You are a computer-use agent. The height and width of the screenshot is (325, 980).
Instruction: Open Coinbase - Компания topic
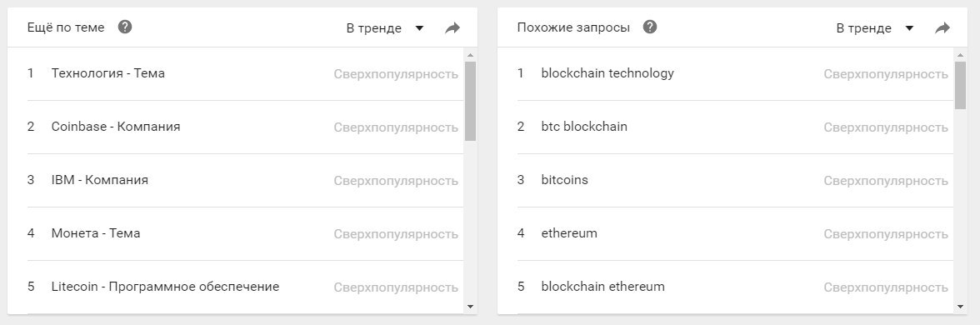coord(245,127)
